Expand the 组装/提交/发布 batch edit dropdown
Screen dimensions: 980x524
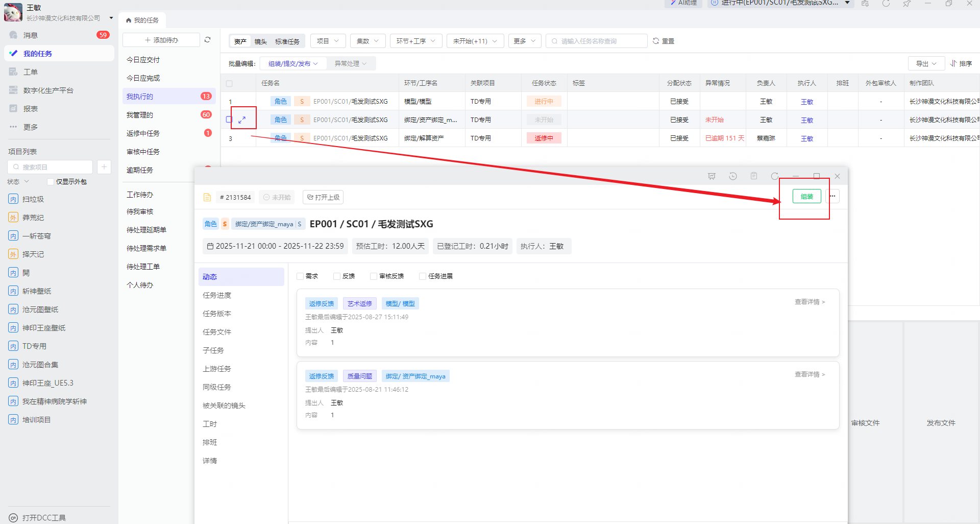click(x=293, y=64)
